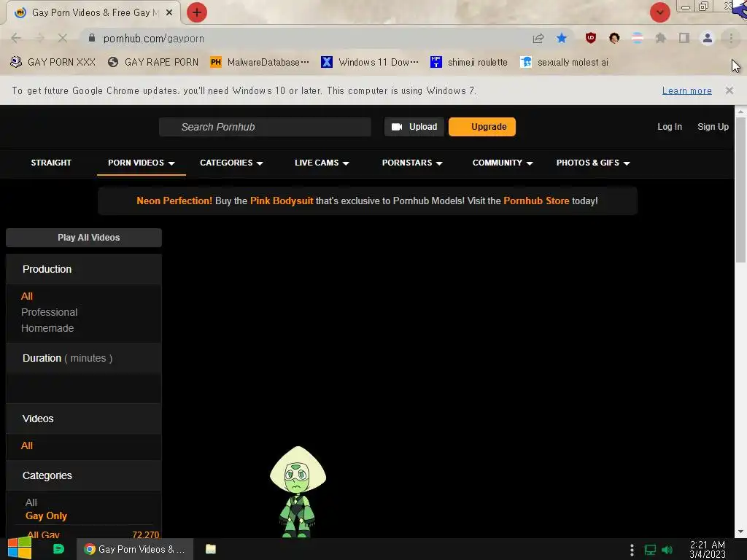747x560 pixels.
Task: Click the Sign Up link
Action: [713, 127]
